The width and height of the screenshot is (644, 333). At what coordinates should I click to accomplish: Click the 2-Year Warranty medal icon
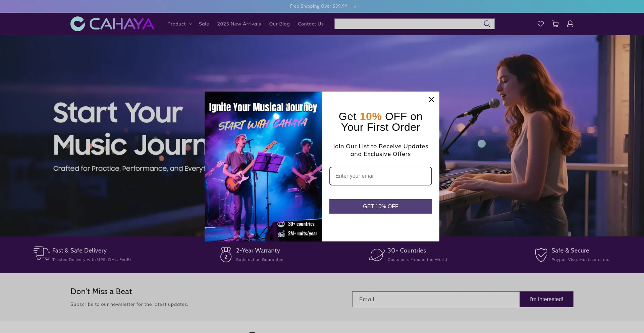226,255
